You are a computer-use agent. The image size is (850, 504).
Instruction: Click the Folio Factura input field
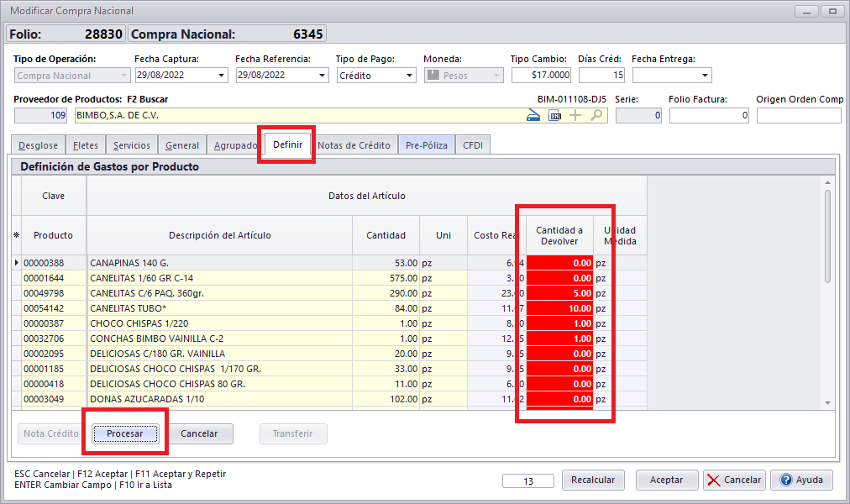709,116
